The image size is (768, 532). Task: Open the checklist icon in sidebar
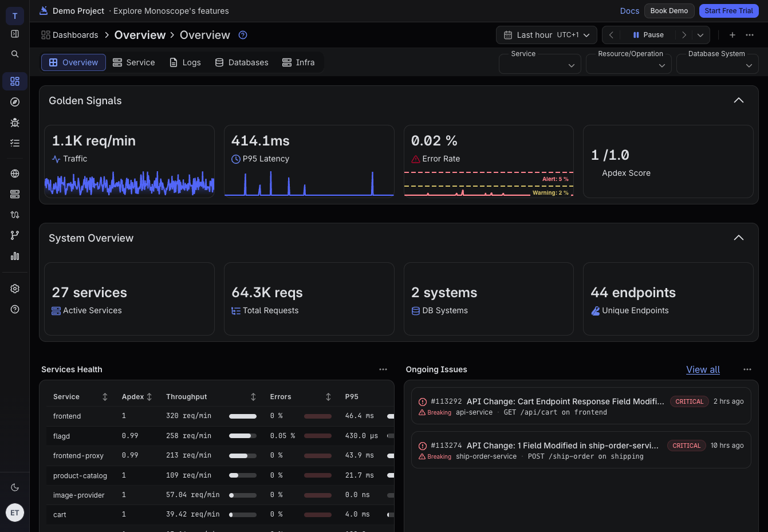[15, 143]
